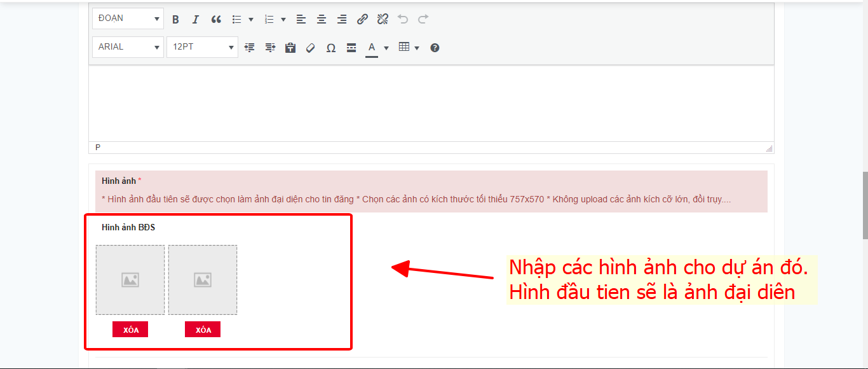The height and width of the screenshot is (369, 868).
Task: Expand bullet list style options arrow
Action: [251, 20]
